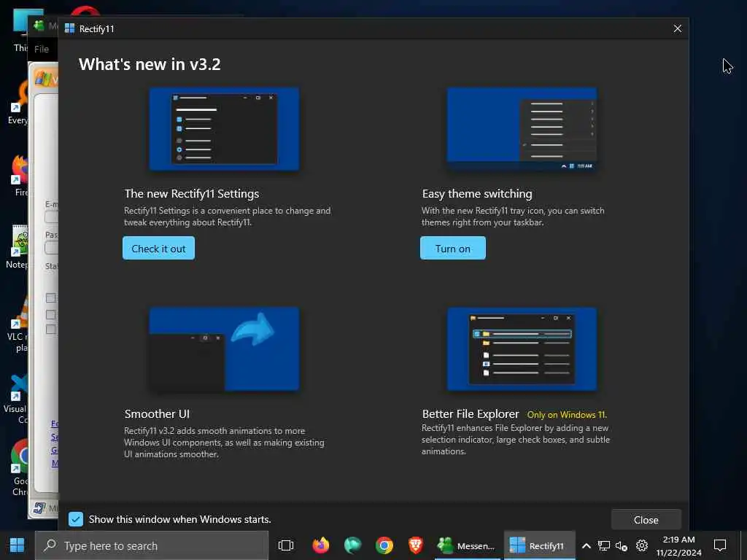
Task: Switch to Messenger taskbar window
Action: [x=467, y=545]
